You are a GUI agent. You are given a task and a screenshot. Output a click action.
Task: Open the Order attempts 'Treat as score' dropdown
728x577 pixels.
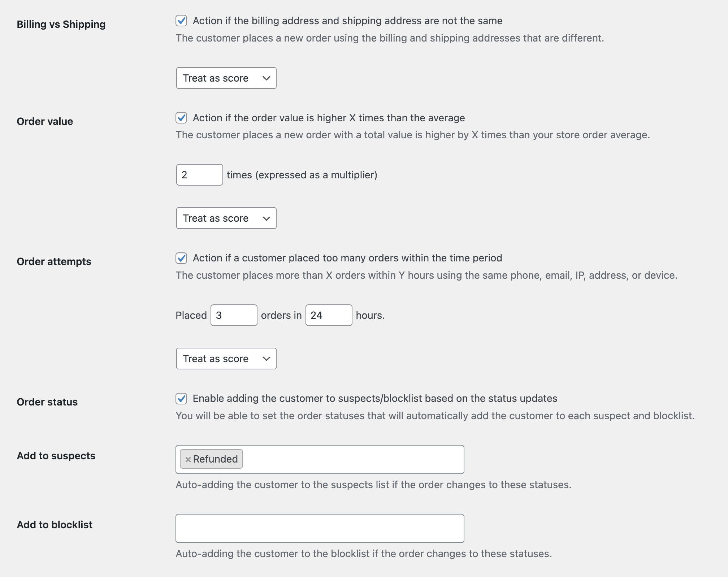[226, 359]
